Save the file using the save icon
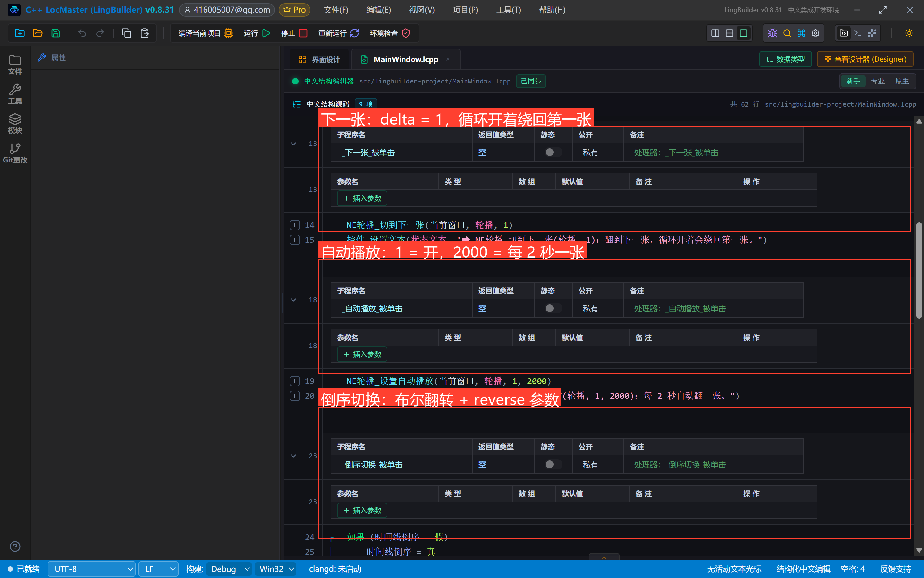 coord(56,33)
